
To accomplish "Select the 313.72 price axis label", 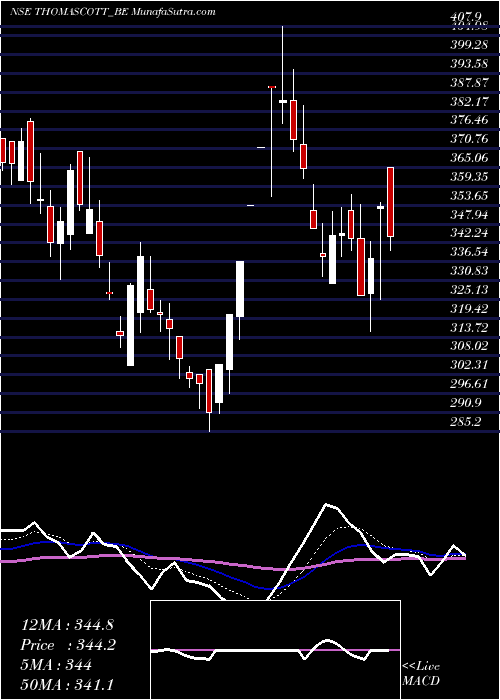I will (469, 328).
